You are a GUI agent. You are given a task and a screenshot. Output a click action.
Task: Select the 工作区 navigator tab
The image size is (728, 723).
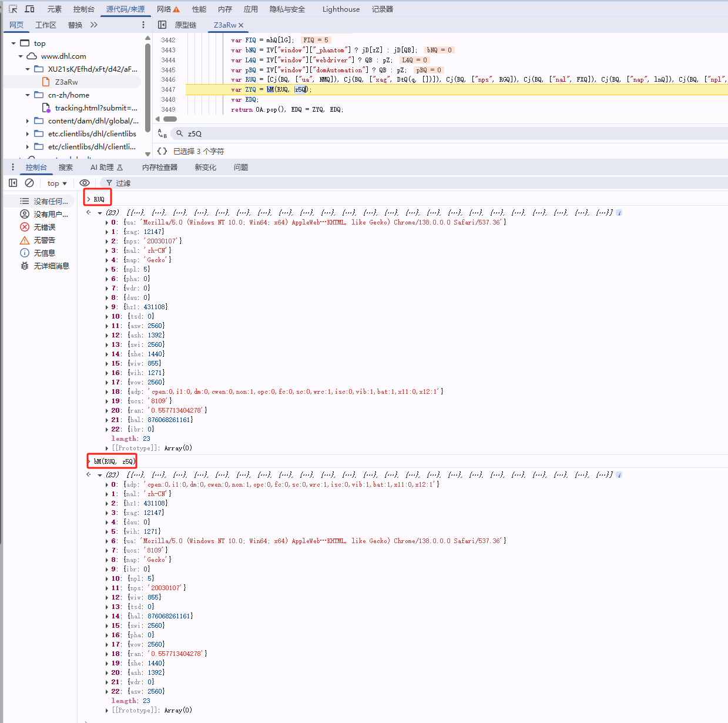tap(46, 25)
